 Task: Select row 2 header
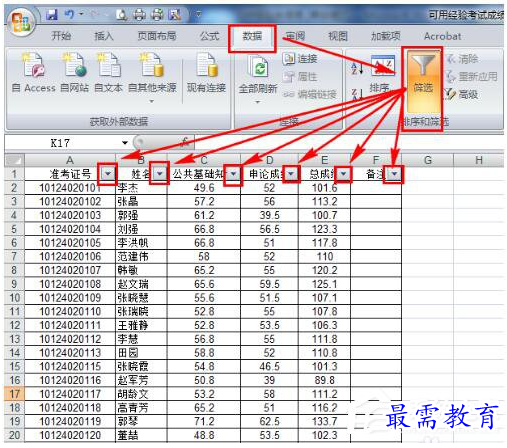click(x=14, y=188)
